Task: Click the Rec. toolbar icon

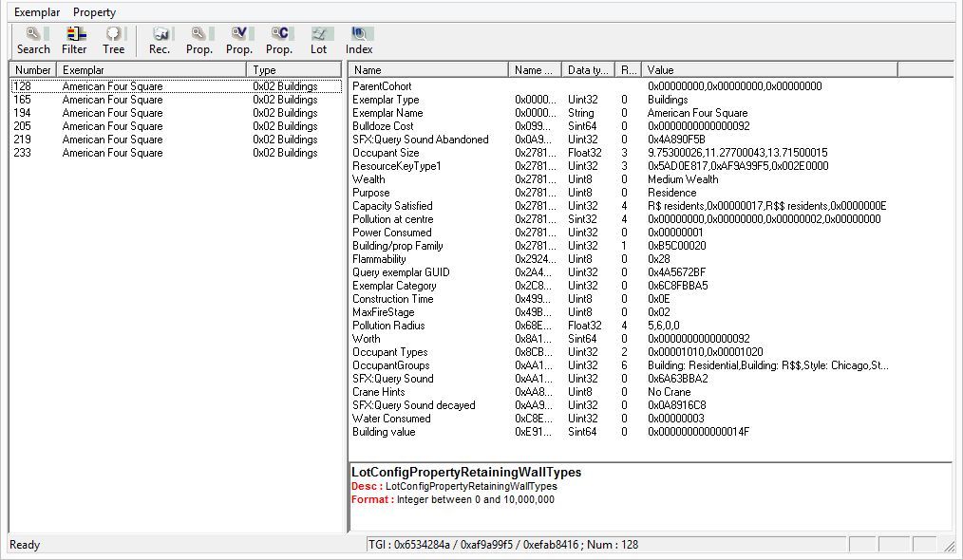Action: coord(160,41)
